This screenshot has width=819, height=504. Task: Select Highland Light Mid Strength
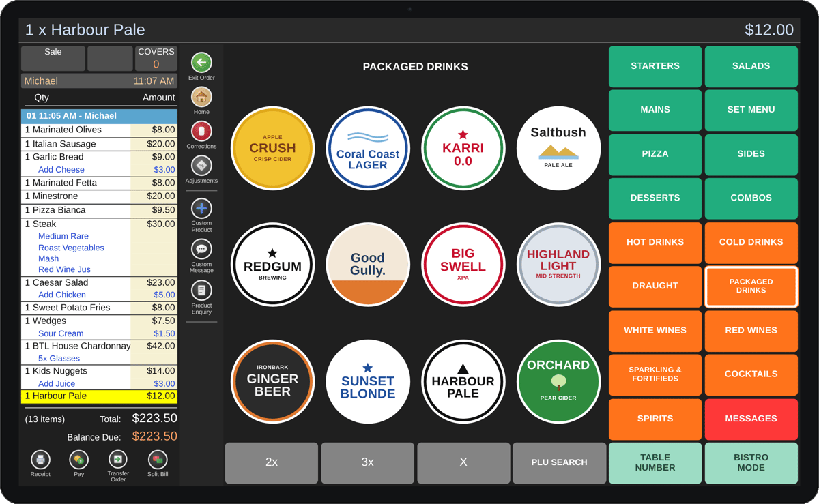coord(559,265)
